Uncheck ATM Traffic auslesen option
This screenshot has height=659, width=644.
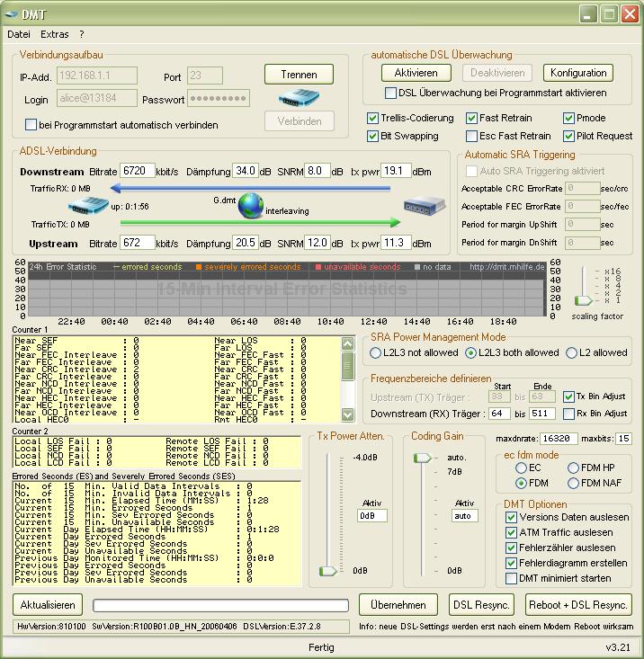pyautogui.click(x=512, y=532)
